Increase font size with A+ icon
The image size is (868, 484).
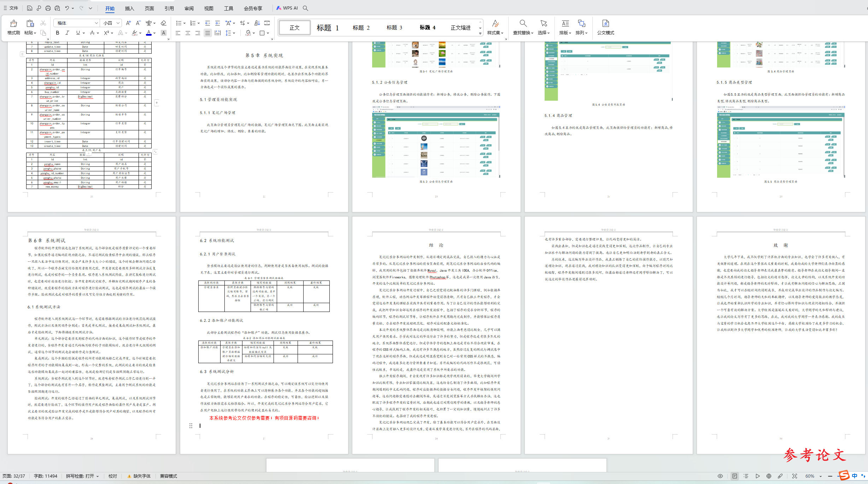point(128,23)
